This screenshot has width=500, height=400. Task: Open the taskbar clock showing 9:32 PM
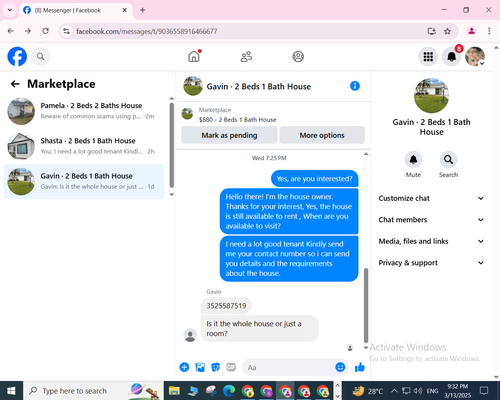pyautogui.click(x=457, y=391)
